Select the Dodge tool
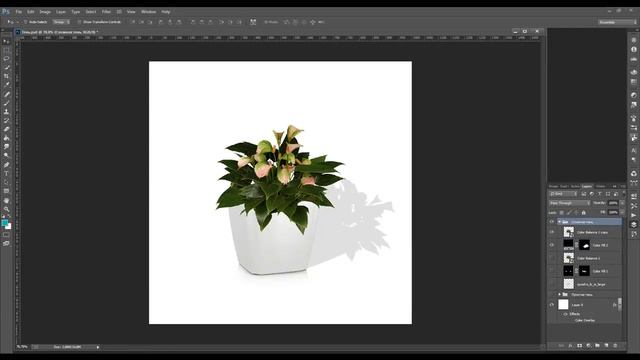The image size is (640, 360). [x=6, y=155]
